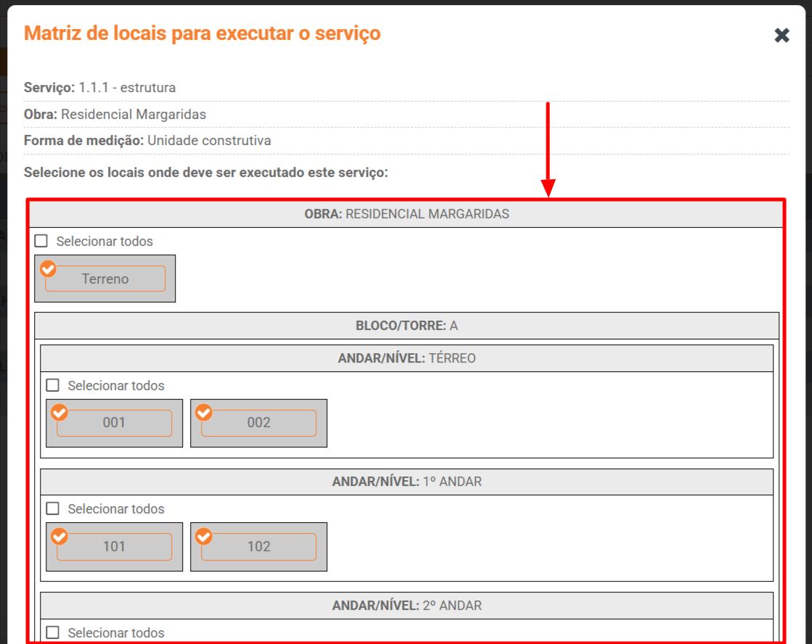
Task: Tick Selecionar todos for 1º Andar
Action: 53,509
